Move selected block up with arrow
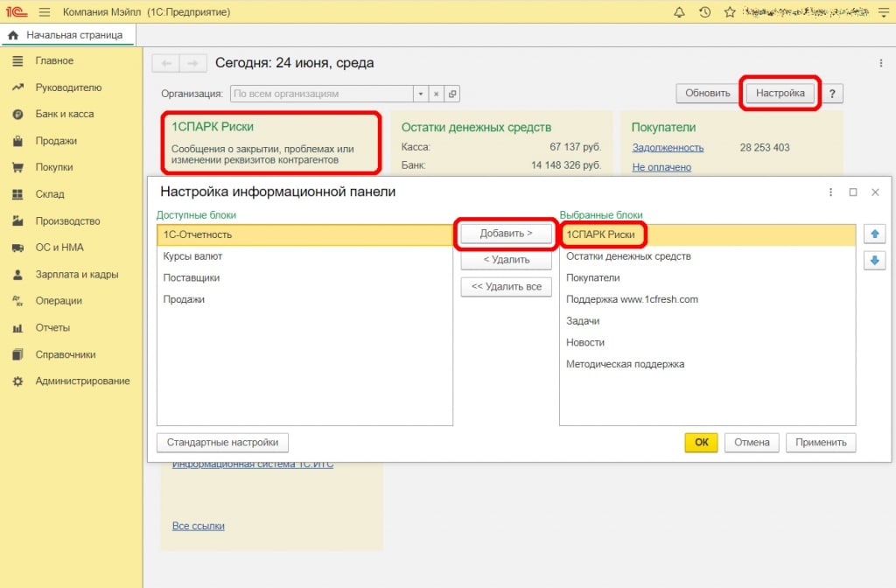Image resolution: width=896 pixels, height=588 pixels. click(x=874, y=234)
